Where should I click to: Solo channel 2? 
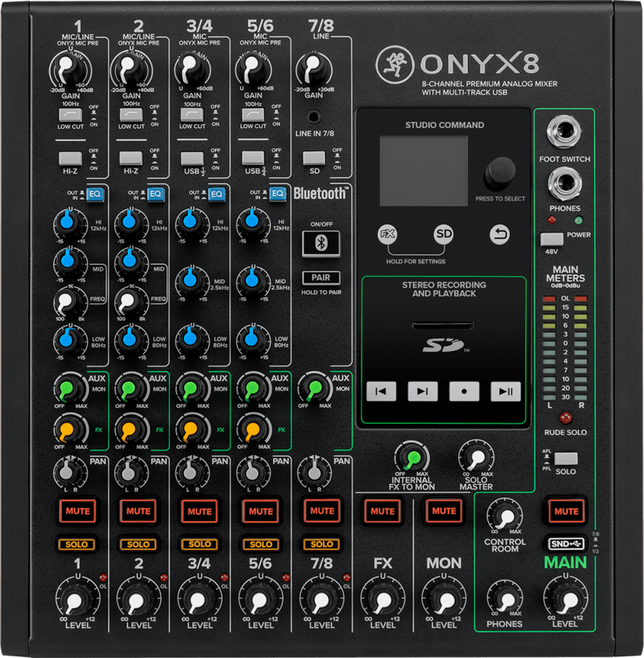click(138, 544)
